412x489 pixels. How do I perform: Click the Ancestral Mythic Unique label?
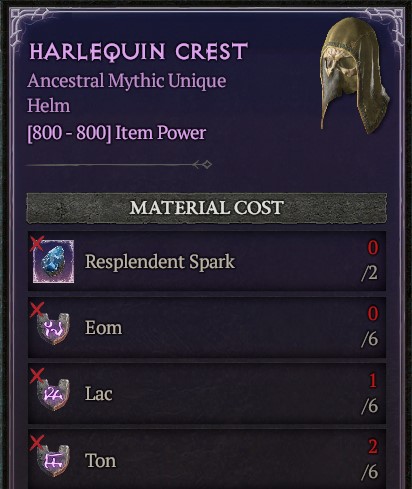tap(127, 81)
